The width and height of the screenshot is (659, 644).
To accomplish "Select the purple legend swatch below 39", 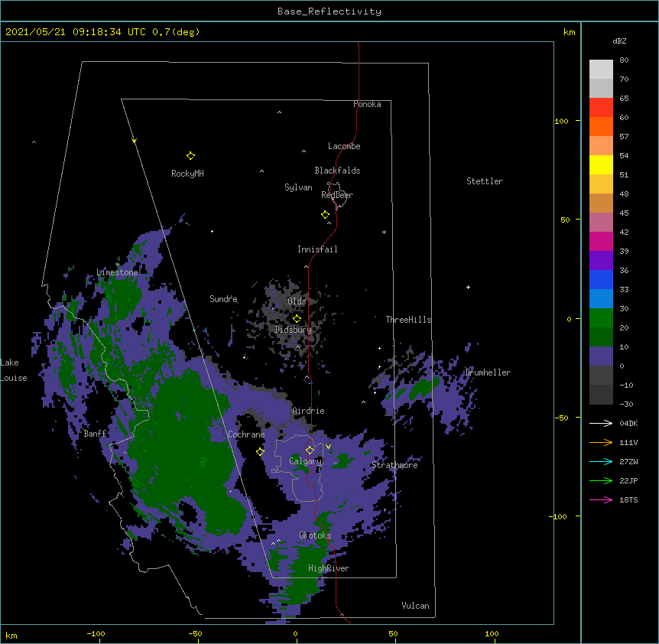I will [x=601, y=261].
